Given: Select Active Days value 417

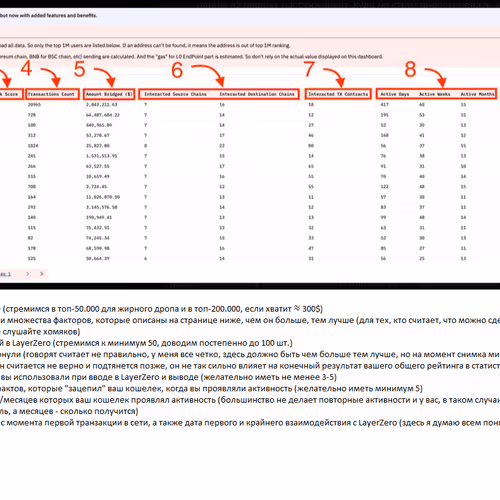Looking at the screenshot, I should tap(385, 105).
